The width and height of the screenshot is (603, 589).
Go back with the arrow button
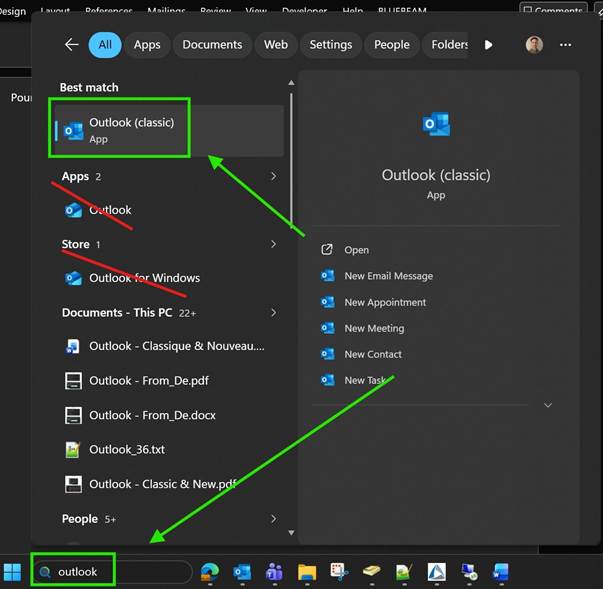pos(72,45)
